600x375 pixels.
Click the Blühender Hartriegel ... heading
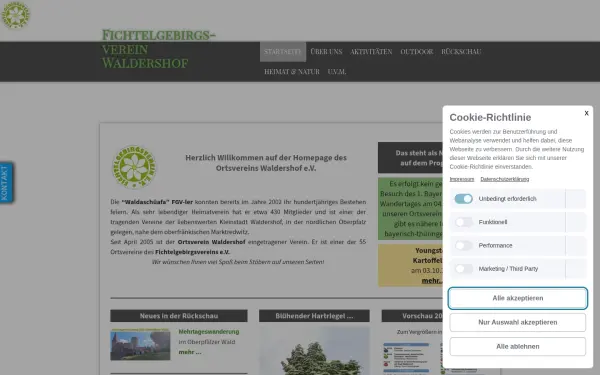click(x=314, y=316)
